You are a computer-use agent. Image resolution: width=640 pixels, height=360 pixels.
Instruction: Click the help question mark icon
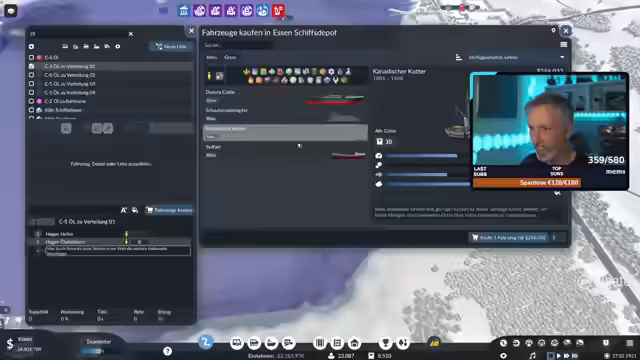pyautogui.click(x=167, y=351)
